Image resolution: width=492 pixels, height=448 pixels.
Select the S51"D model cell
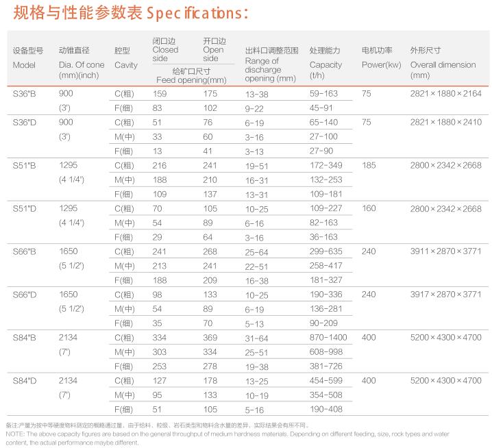pyautogui.click(x=27, y=208)
